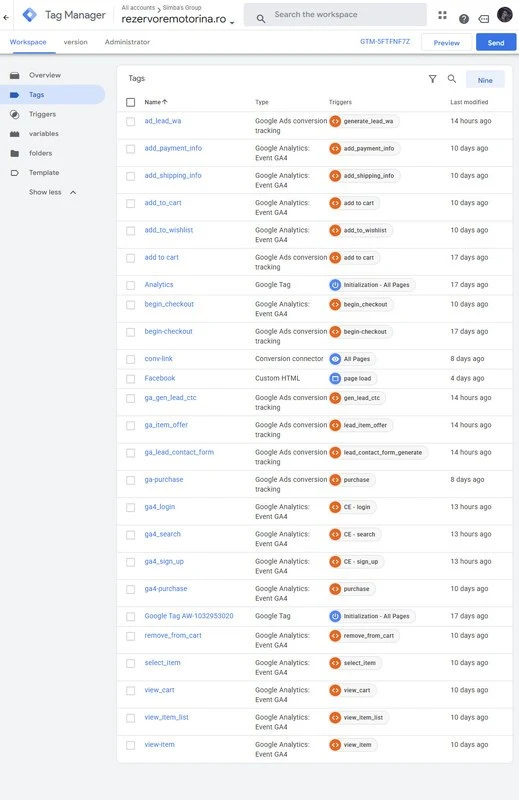Open the Google apps grid icon
This screenshot has width=519, height=800.
pyautogui.click(x=442, y=15)
